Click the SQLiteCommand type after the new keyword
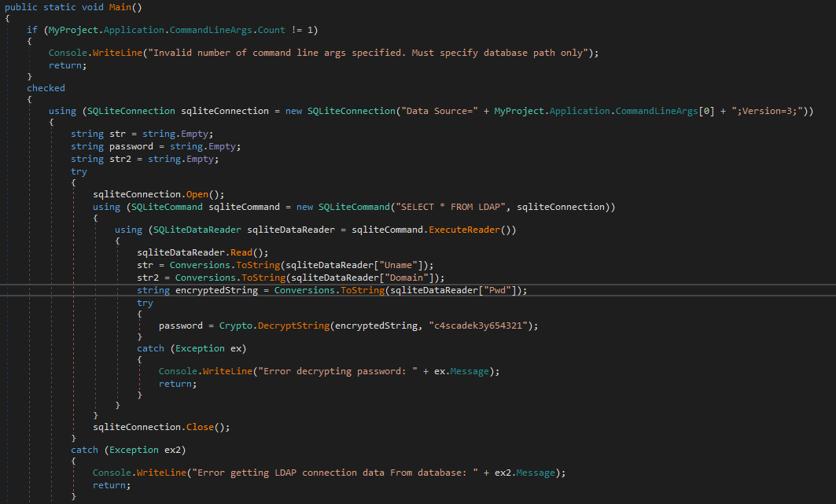This screenshot has height=504, width=836. pos(354,207)
